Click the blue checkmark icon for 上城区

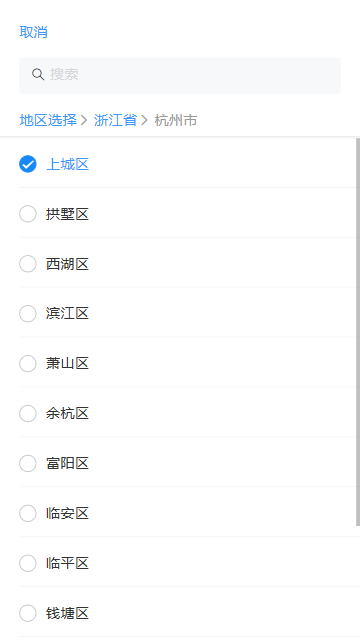[x=28, y=164]
